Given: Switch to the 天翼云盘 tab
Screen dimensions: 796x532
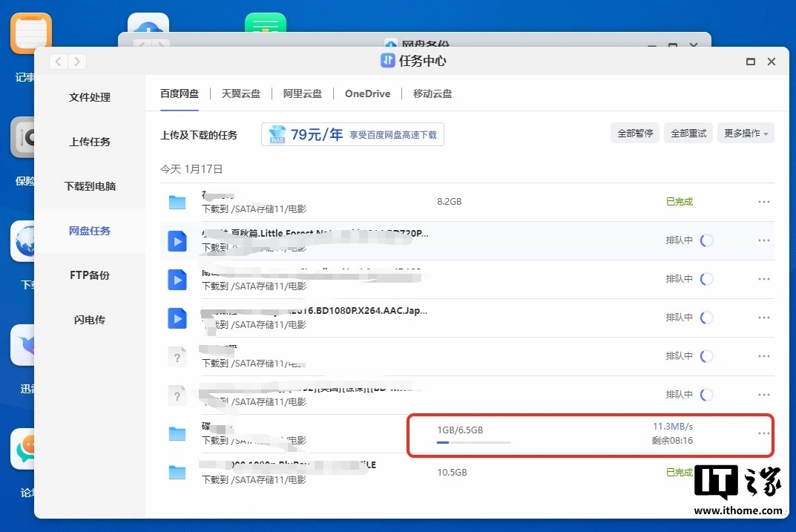Looking at the screenshot, I should click(241, 93).
